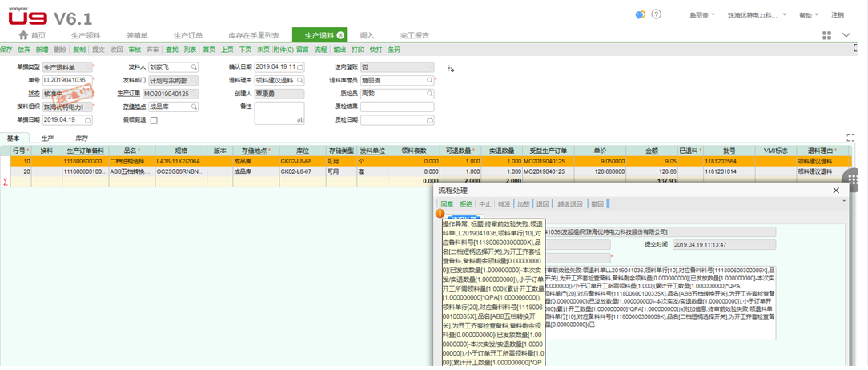Click the orange error warning icon
This screenshot has width=868, height=370.
coord(439,214)
